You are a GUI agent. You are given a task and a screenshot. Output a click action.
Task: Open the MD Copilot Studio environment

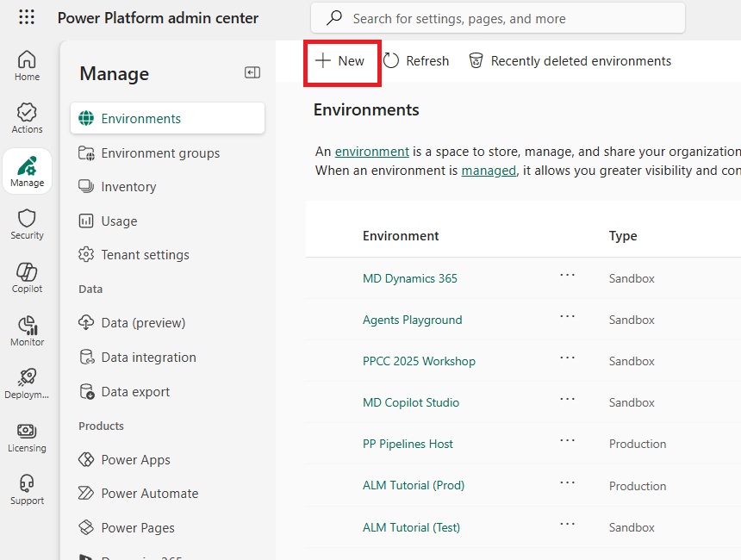point(411,402)
